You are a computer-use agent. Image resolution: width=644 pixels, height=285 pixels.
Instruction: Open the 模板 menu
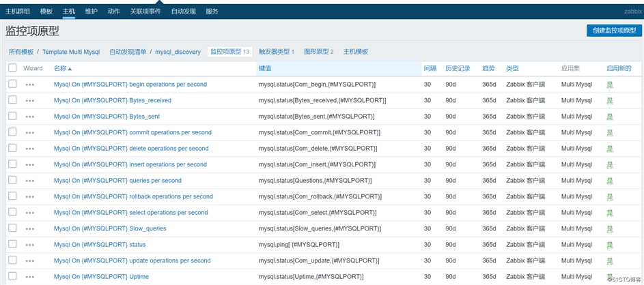coord(46,12)
